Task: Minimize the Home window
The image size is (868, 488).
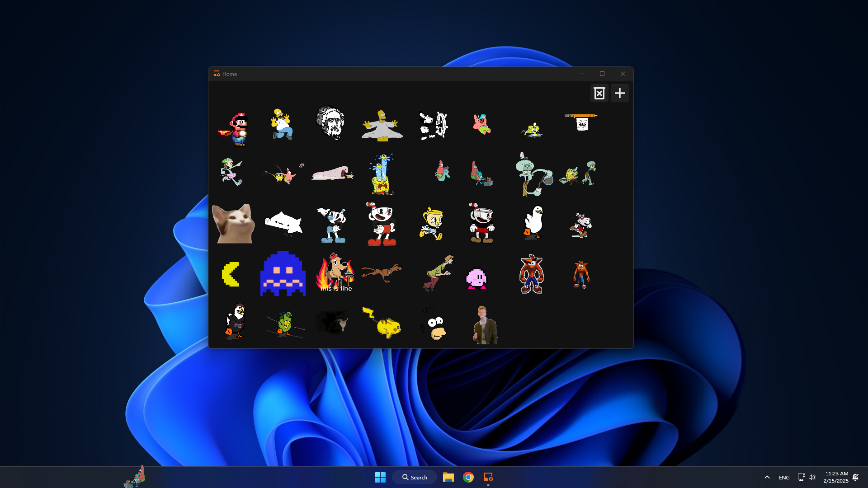Action: [x=582, y=74]
